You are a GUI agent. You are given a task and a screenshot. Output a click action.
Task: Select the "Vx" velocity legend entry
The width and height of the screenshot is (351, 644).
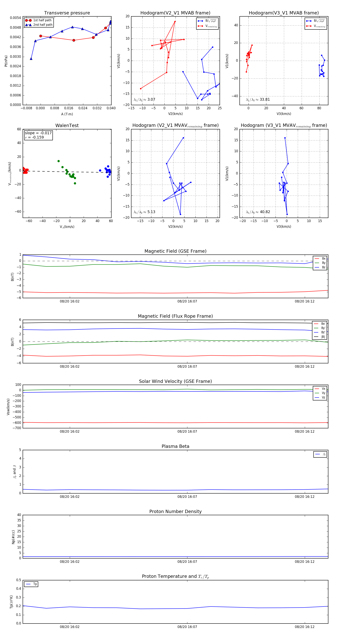tap(320, 389)
